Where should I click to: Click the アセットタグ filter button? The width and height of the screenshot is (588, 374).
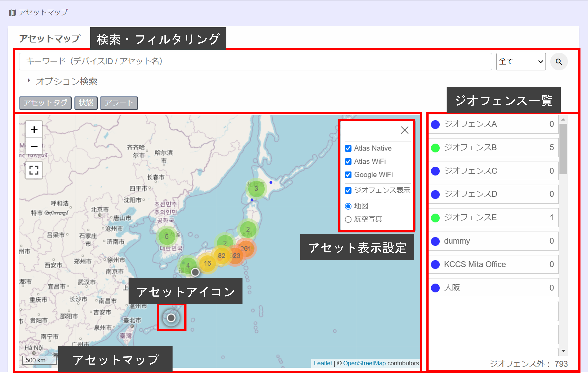(45, 103)
